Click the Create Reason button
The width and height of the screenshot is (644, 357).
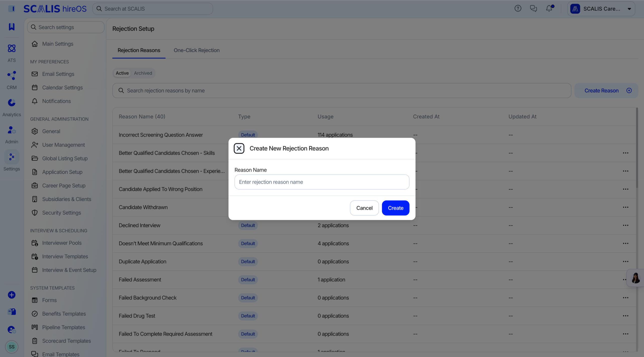click(x=606, y=90)
